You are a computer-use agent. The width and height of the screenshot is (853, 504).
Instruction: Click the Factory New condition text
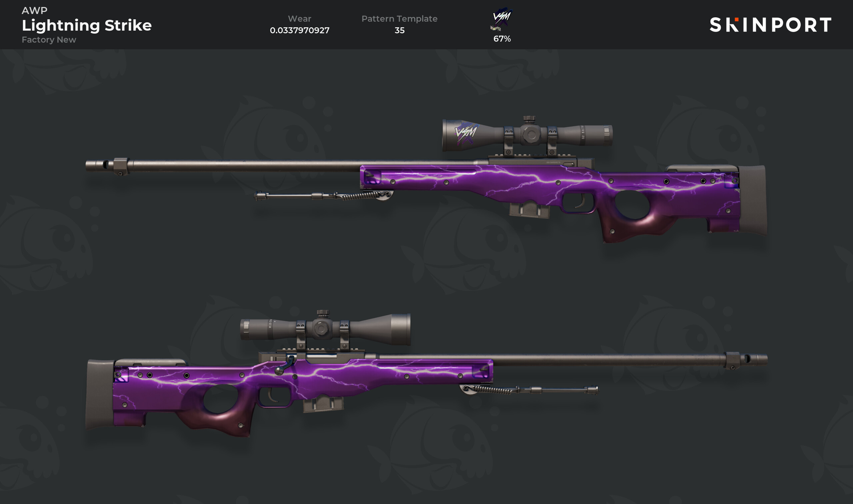tap(49, 40)
